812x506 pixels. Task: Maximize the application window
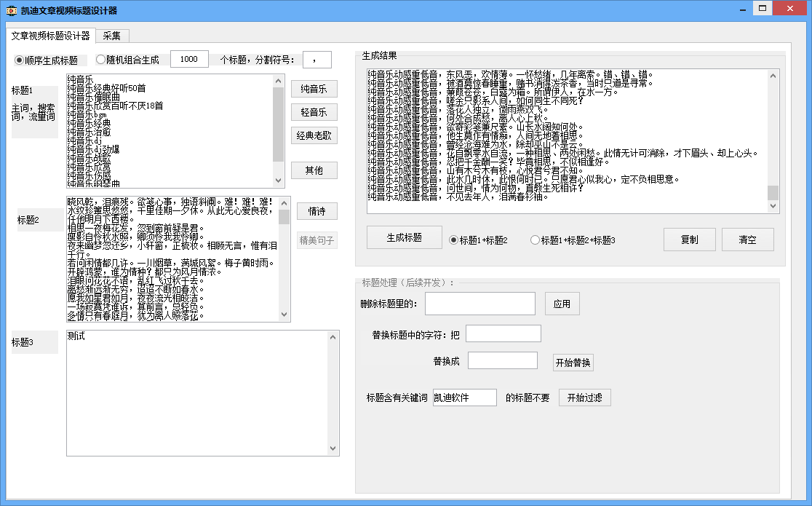(x=763, y=8)
